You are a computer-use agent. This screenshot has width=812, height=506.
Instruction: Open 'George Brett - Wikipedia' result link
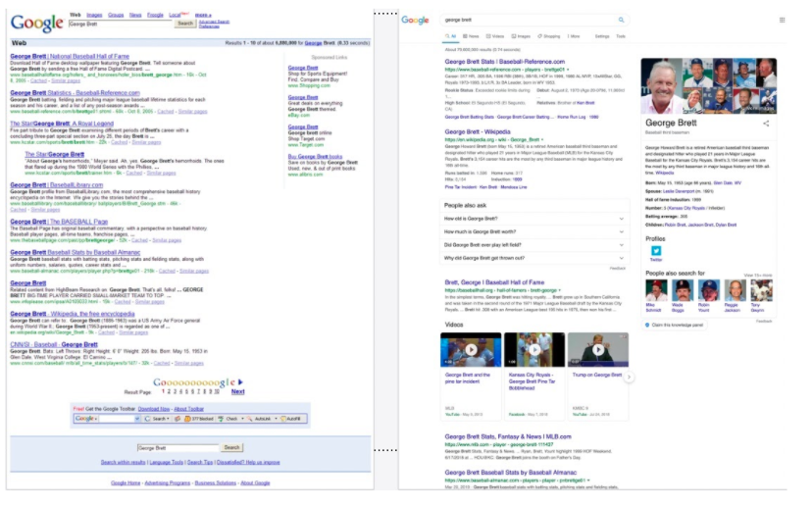477,130
